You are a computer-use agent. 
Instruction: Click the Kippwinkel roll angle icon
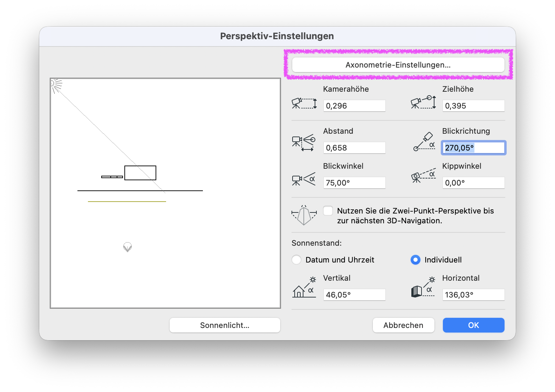point(423,176)
